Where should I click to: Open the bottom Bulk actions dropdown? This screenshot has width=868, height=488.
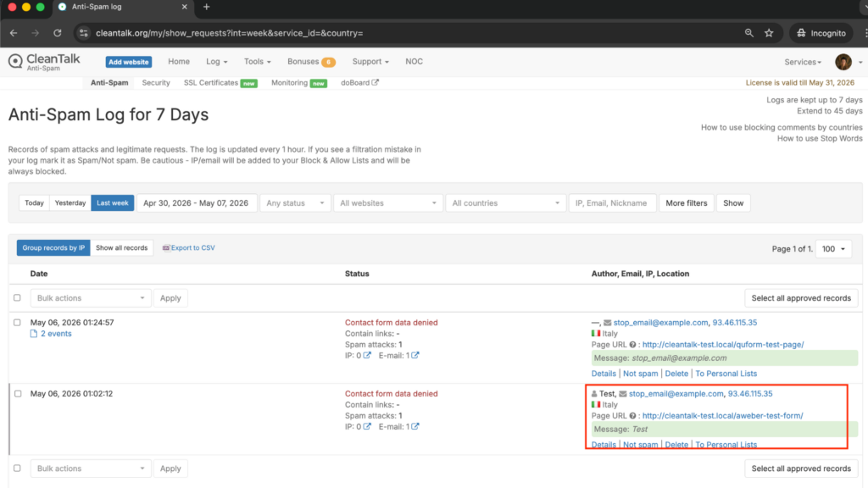(90, 469)
